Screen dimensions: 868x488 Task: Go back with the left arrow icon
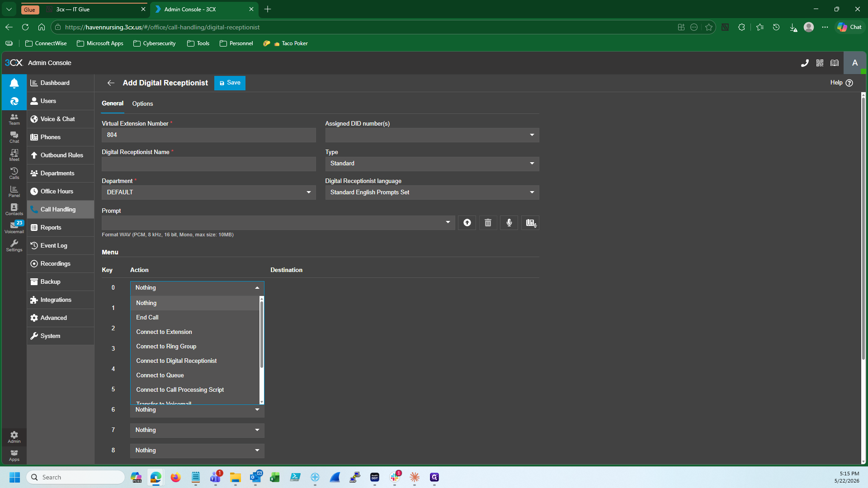[x=111, y=83]
